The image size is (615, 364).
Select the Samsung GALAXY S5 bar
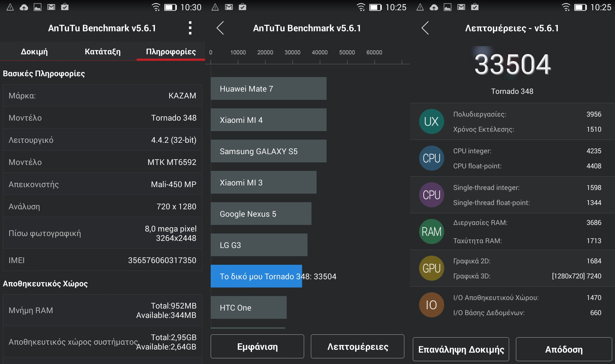click(268, 151)
